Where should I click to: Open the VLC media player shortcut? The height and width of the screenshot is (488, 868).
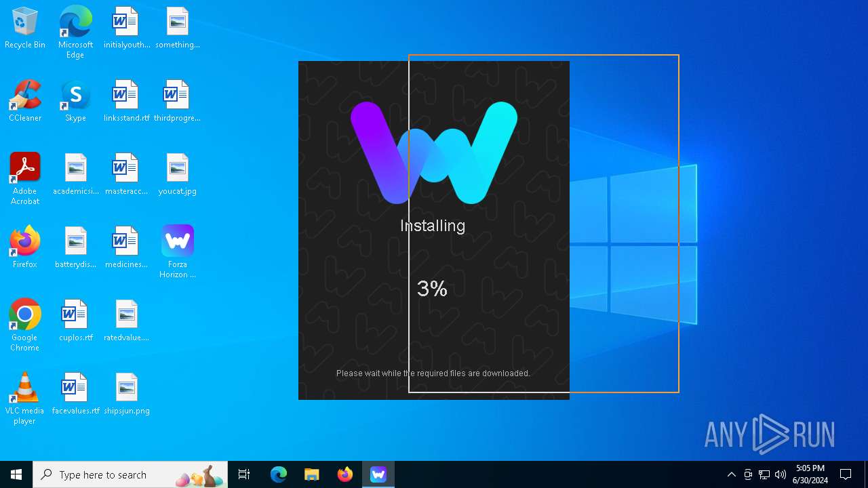coord(25,399)
